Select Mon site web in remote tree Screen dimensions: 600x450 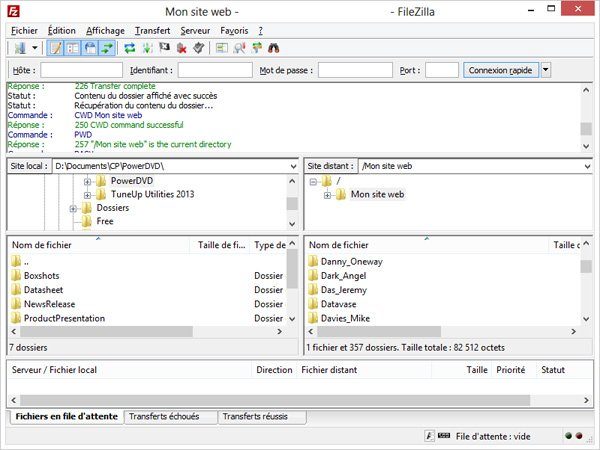tap(377, 194)
